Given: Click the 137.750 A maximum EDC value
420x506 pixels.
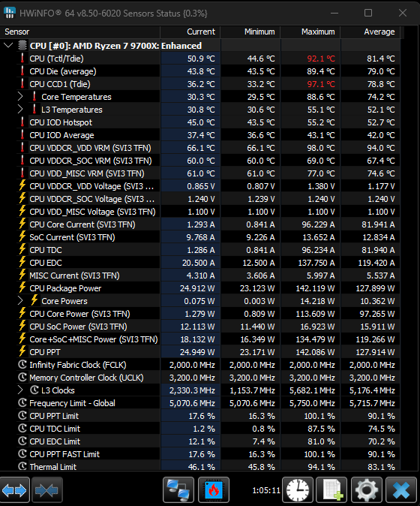Looking at the screenshot, I should (316, 263).
